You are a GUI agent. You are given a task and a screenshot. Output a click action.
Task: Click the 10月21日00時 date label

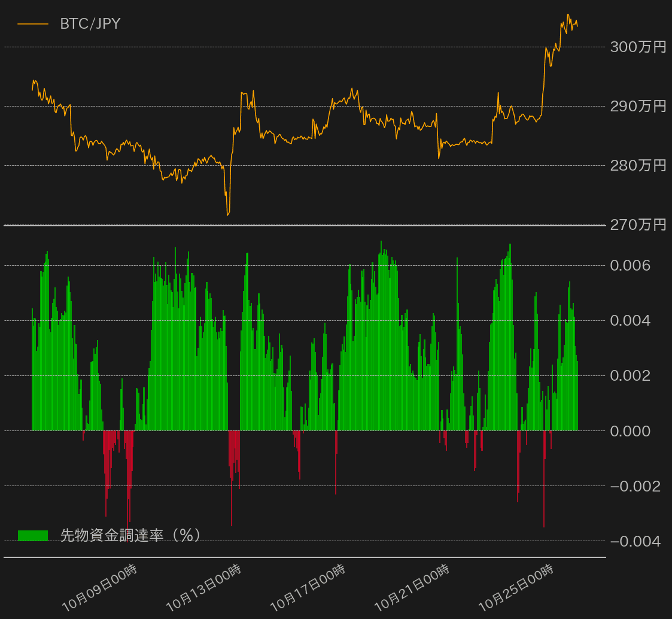412,588
